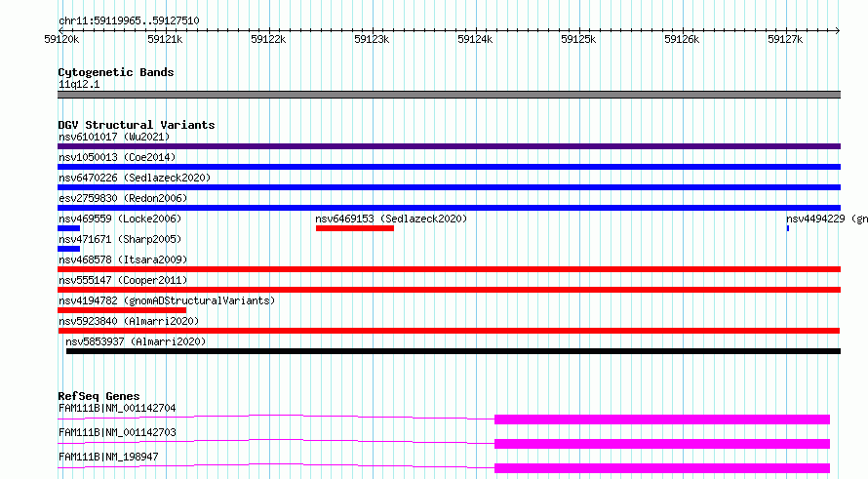868x479 pixels.
Task: Click the short blue nsv471671 variant bar
Action: (68, 249)
